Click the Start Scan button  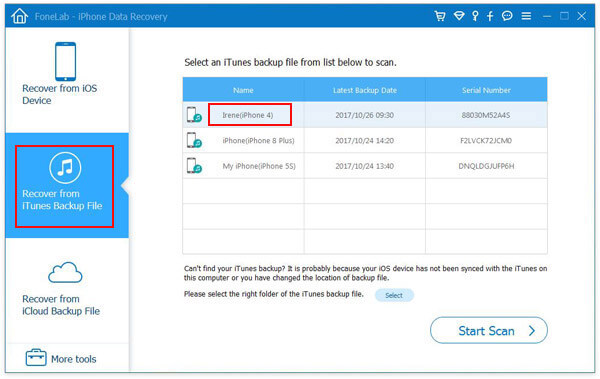pos(489,330)
